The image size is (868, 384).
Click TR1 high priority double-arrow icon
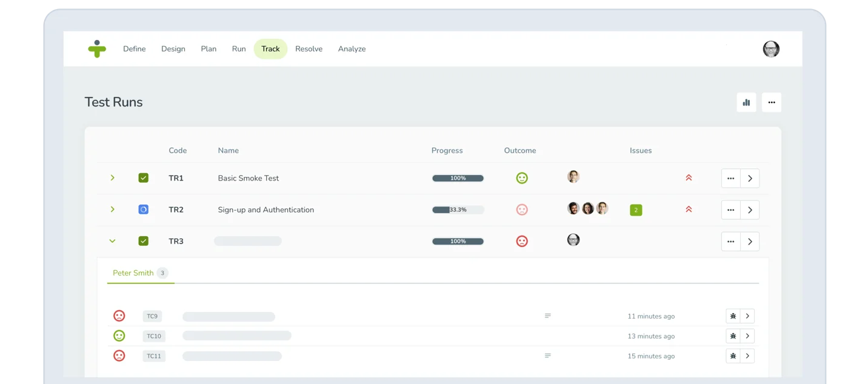(689, 178)
